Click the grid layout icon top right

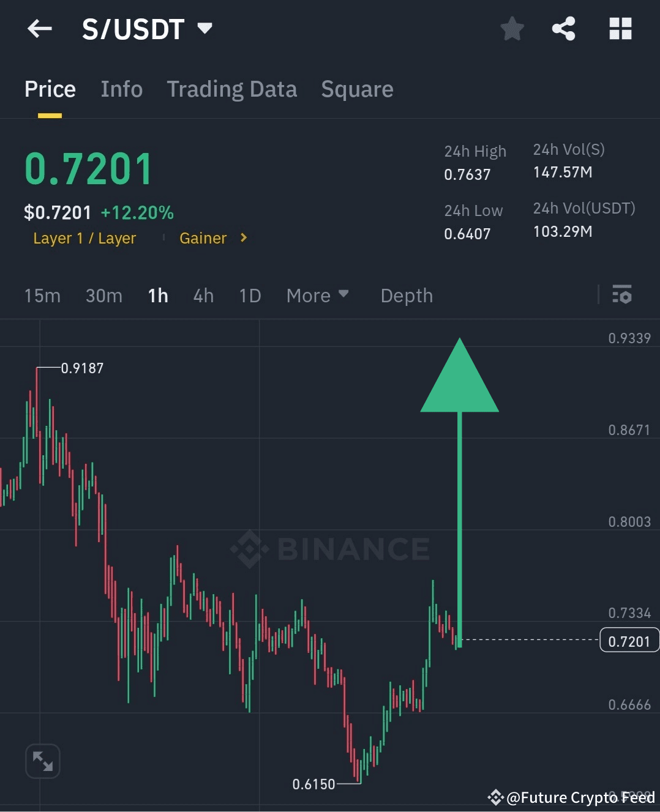pyautogui.click(x=620, y=29)
